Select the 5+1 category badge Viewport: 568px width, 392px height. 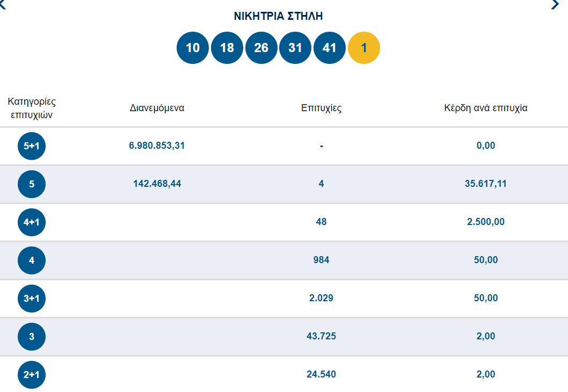click(x=32, y=146)
